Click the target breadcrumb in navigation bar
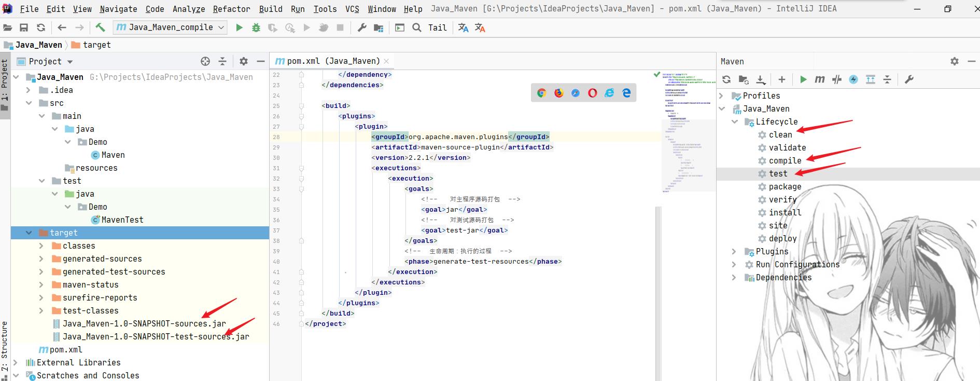 click(x=97, y=45)
